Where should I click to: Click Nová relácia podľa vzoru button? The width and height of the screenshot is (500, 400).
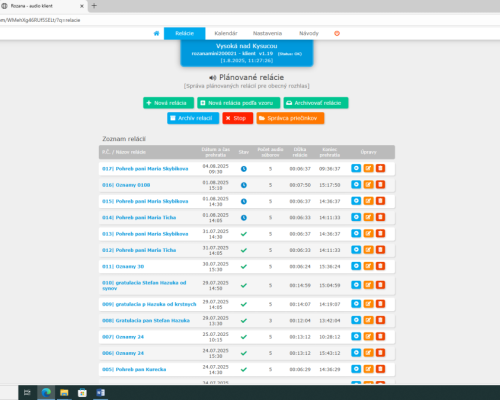(x=239, y=103)
